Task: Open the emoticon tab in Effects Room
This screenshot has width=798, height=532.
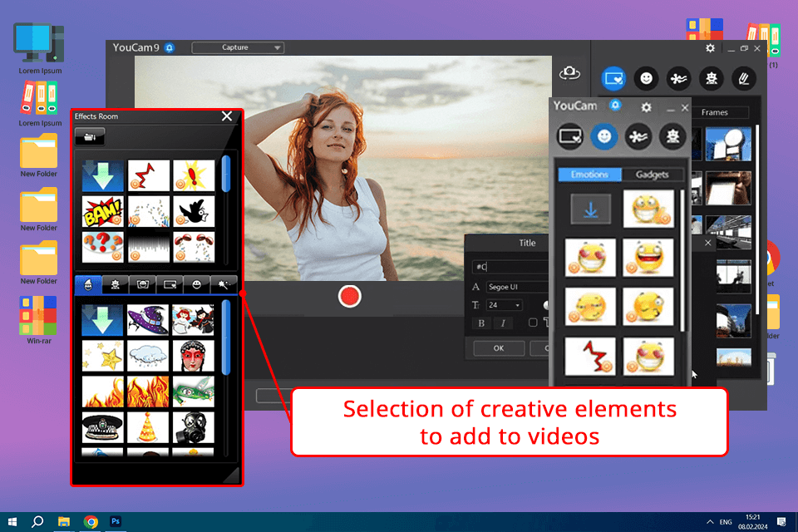Action: [196, 284]
